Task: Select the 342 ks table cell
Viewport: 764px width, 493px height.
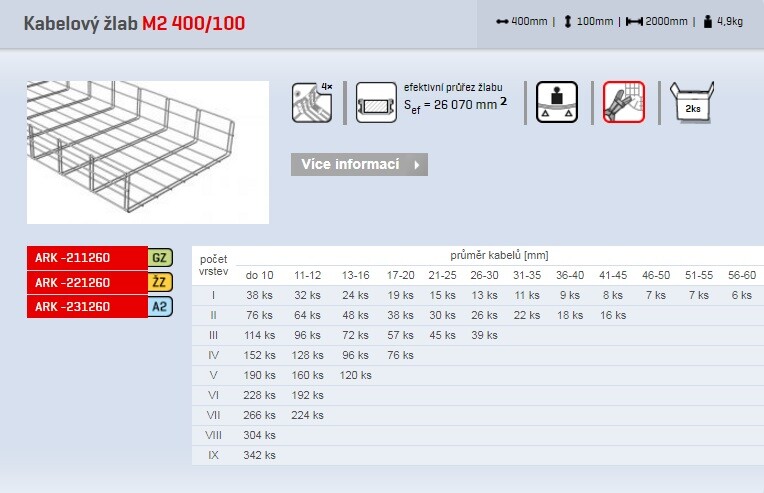Action: tap(259, 455)
